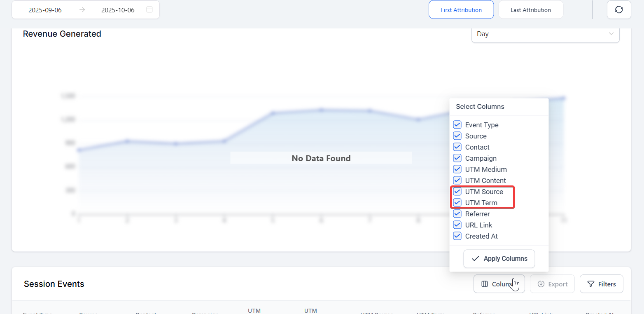Expand the Day interval dropdown

click(545, 34)
